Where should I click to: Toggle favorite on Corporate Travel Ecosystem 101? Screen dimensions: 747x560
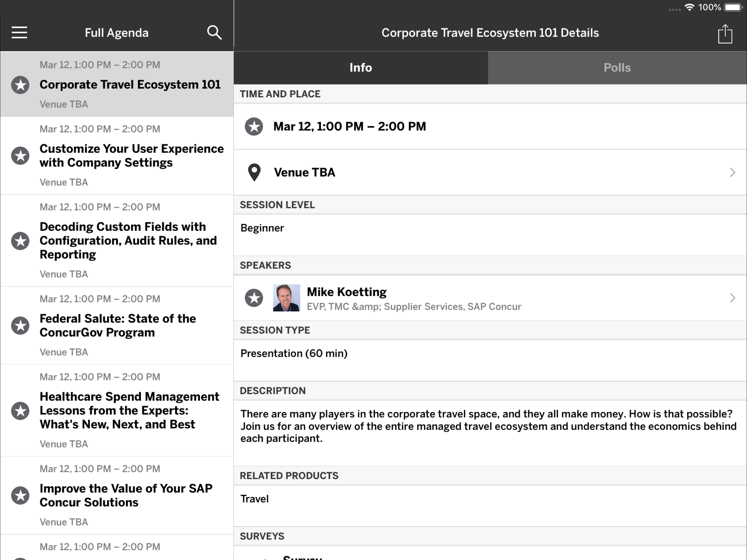(20, 85)
